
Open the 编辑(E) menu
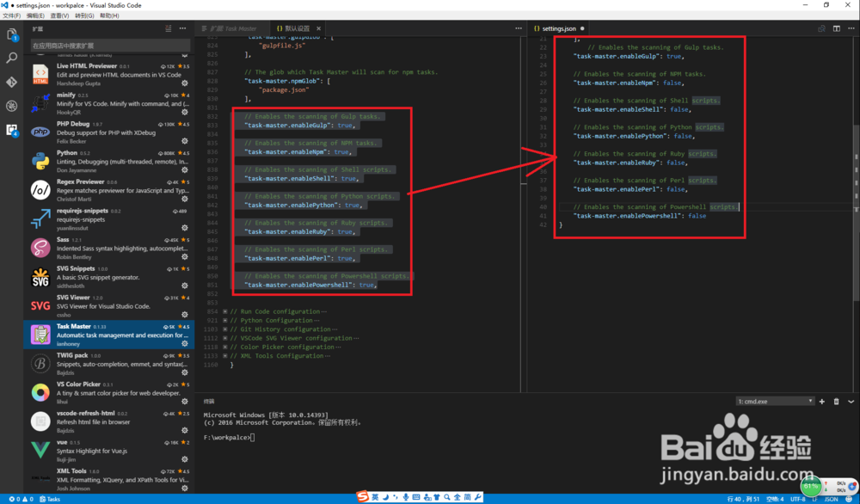[35, 15]
